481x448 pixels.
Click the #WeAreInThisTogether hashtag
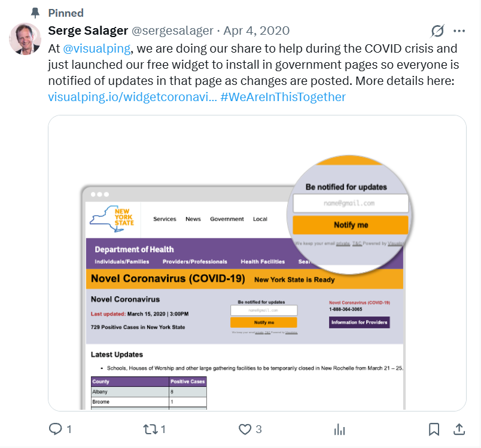coord(283,96)
